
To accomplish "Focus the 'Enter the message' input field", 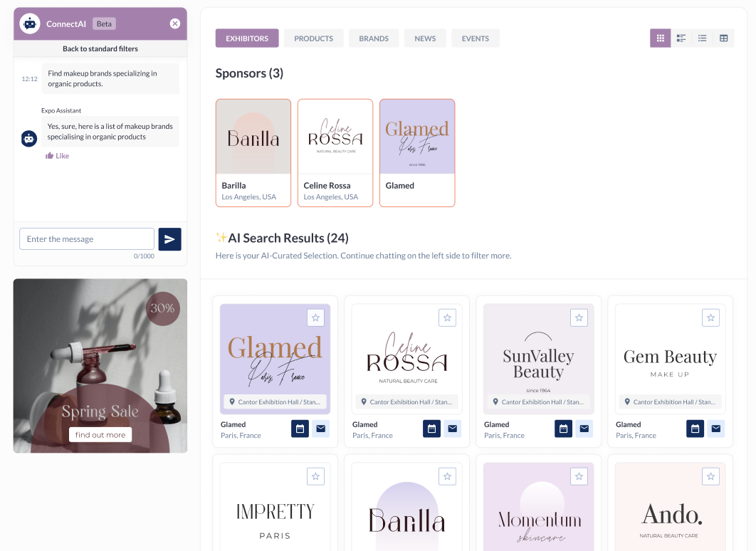I will (x=87, y=239).
